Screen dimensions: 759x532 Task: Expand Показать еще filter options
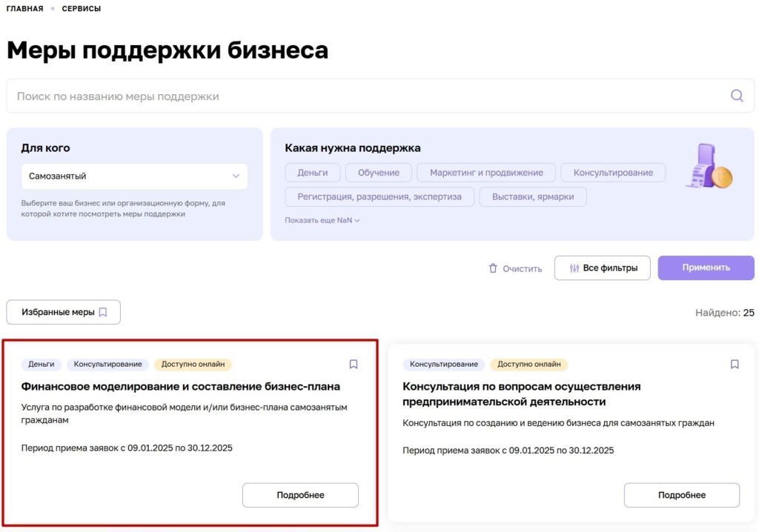[322, 220]
